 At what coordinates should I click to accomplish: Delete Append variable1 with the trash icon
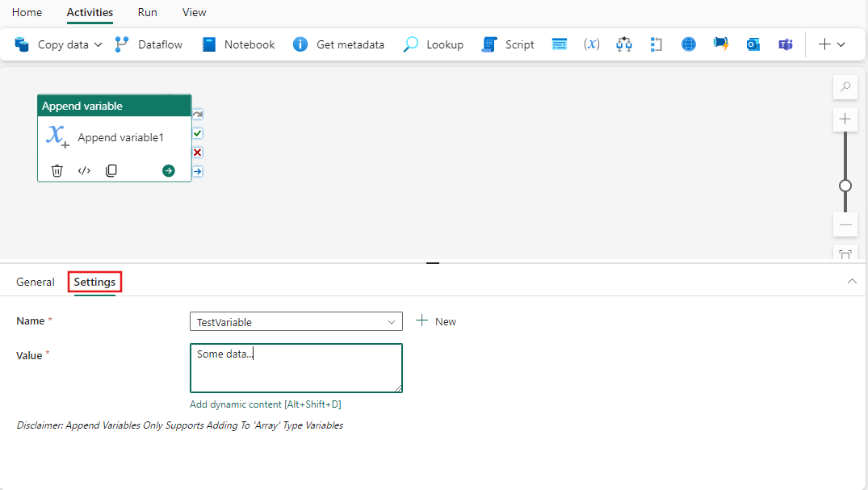(x=56, y=170)
